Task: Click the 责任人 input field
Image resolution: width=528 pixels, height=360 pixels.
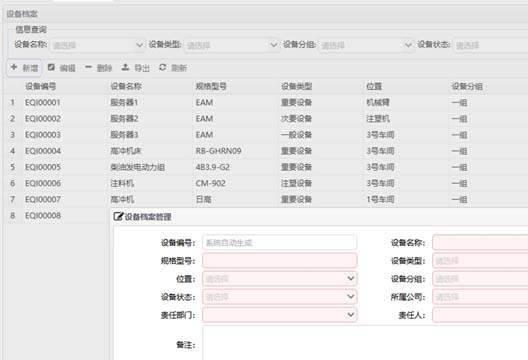Action: (480, 315)
